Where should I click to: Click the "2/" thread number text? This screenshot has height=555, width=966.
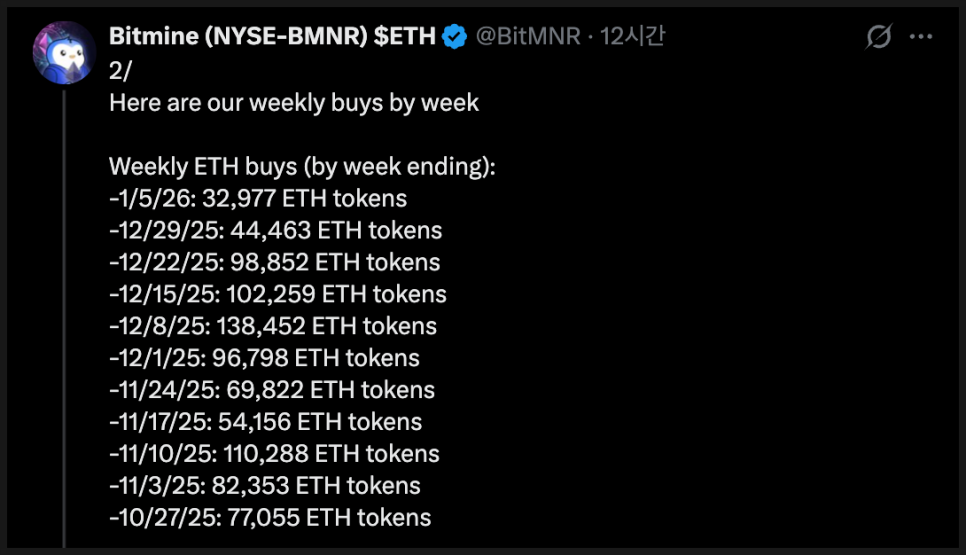coord(119,70)
